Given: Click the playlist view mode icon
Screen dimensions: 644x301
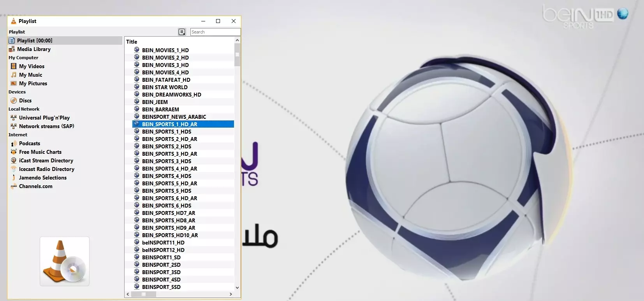Looking at the screenshot, I should pyautogui.click(x=182, y=32).
